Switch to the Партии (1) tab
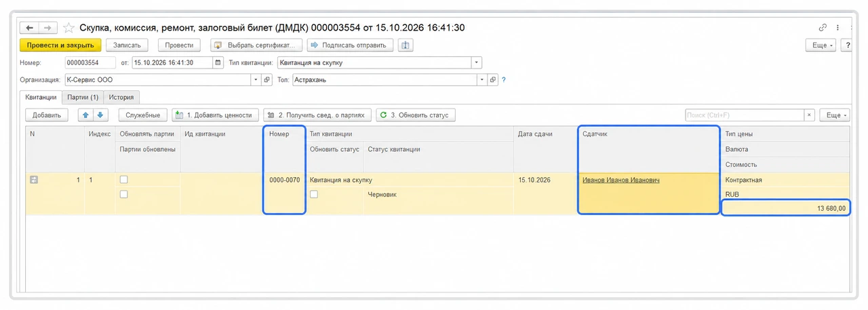The image size is (868, 310). point(83,98)
